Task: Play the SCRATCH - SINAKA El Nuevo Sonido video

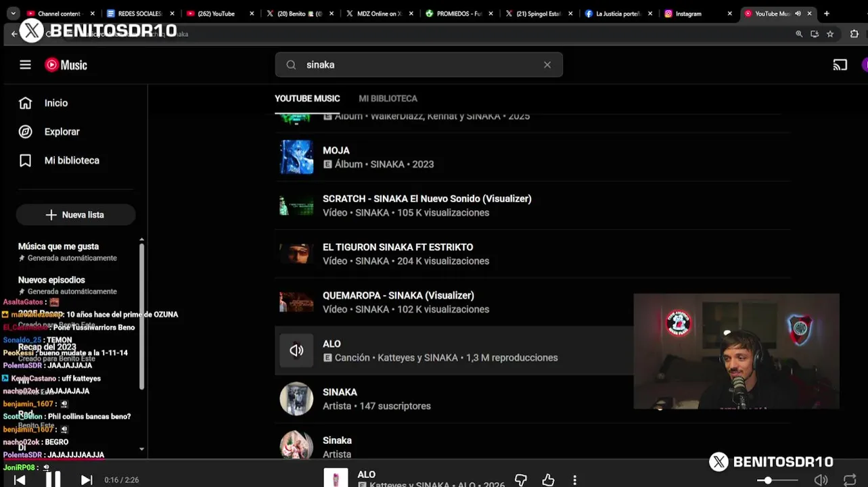Action: click(x=532, y=206)
